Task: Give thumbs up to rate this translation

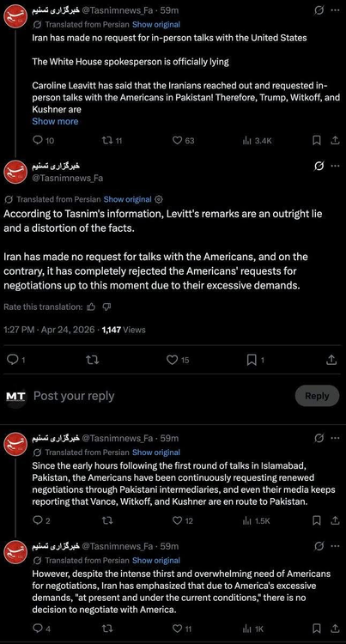Action: pos(91,307)
